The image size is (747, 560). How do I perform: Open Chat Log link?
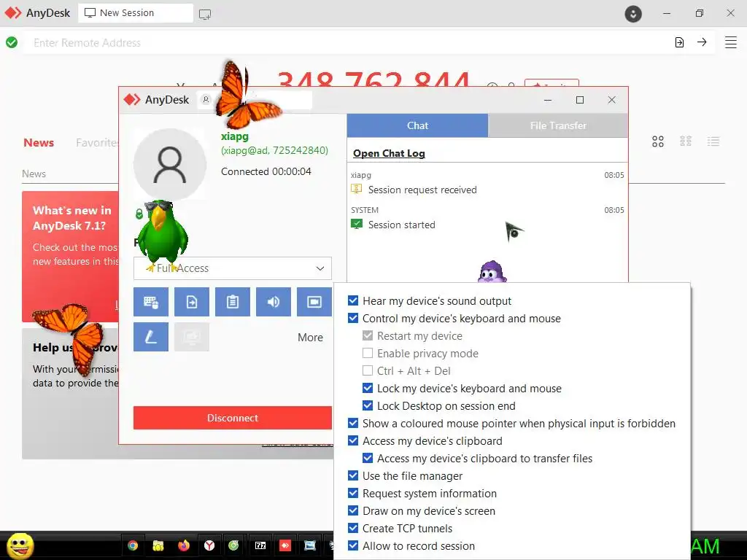tap(389, 153)
